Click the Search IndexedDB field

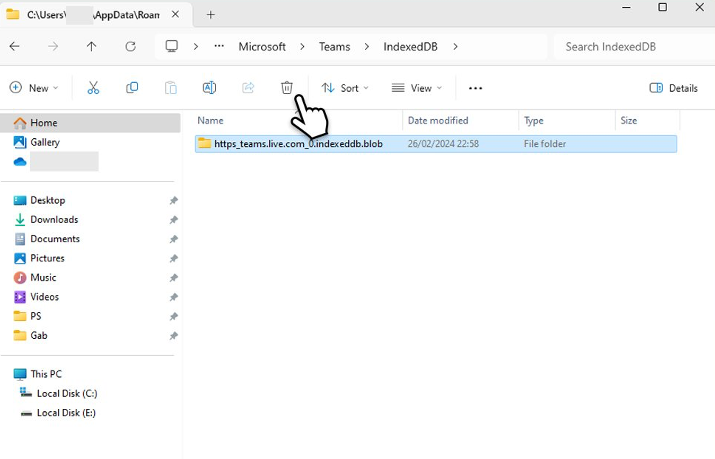(x=634, y=46)
